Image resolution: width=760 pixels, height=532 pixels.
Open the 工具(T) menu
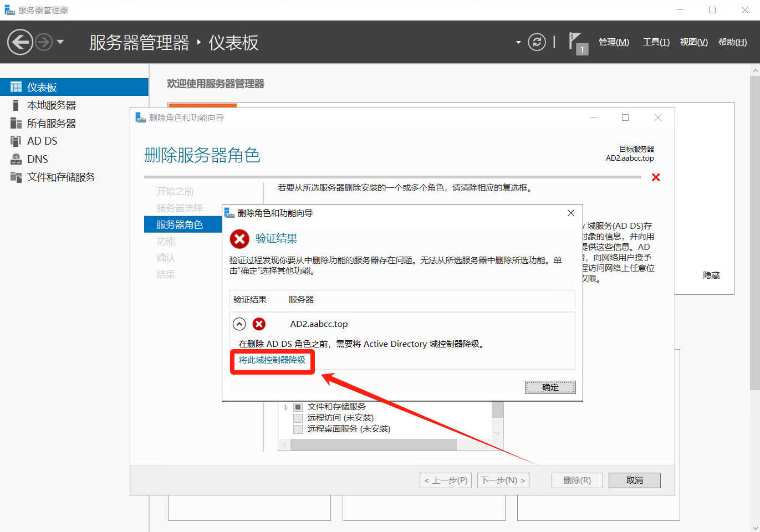656,42
